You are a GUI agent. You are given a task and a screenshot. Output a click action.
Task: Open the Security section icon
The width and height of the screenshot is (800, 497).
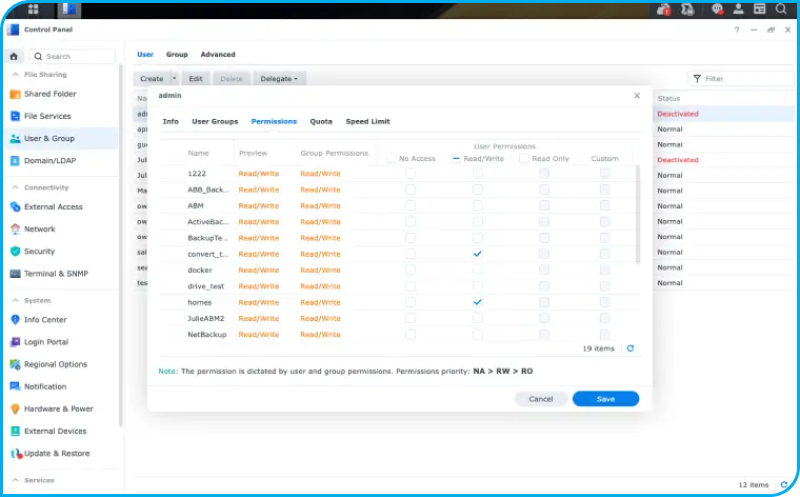point(15,251)
